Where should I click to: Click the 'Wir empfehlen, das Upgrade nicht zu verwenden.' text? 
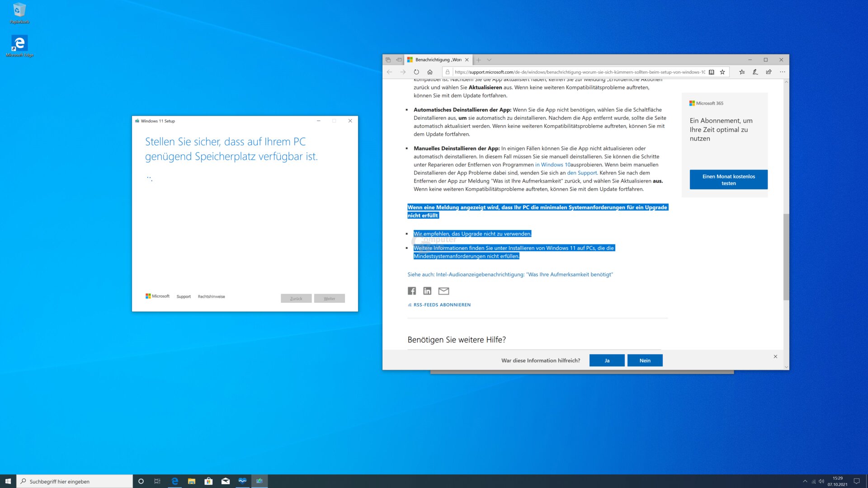(x=472, y=234)
